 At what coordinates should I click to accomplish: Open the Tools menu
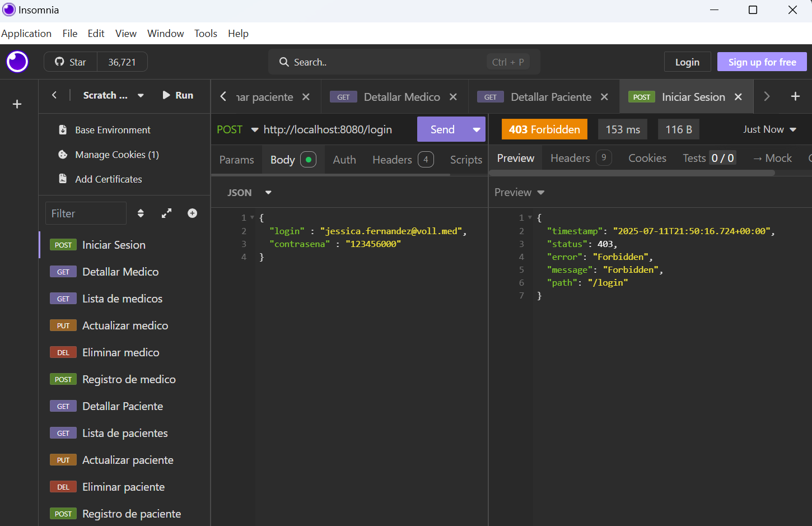click(x=206, y=34)
